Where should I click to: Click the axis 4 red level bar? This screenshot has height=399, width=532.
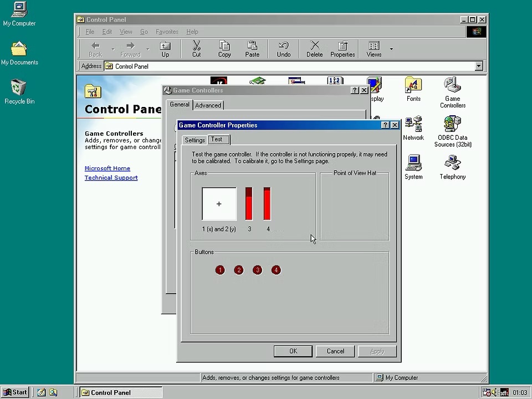[x=267, y=203]
